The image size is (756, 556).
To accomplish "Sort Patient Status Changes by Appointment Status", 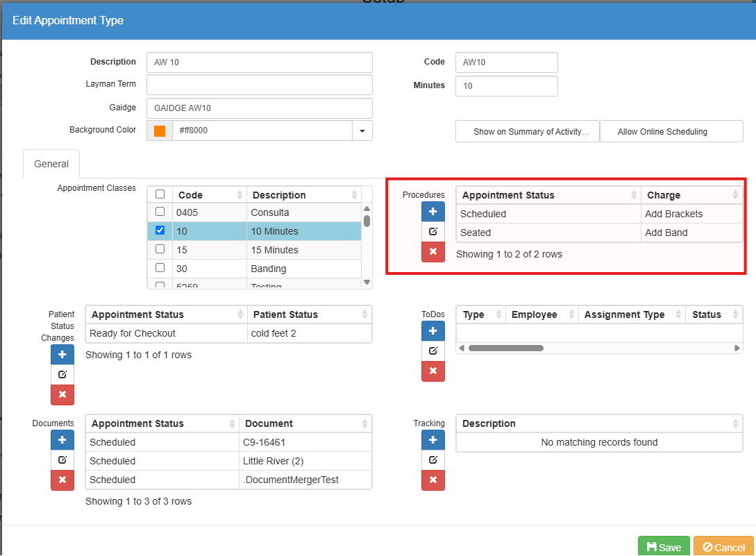I will click(167, 314).
